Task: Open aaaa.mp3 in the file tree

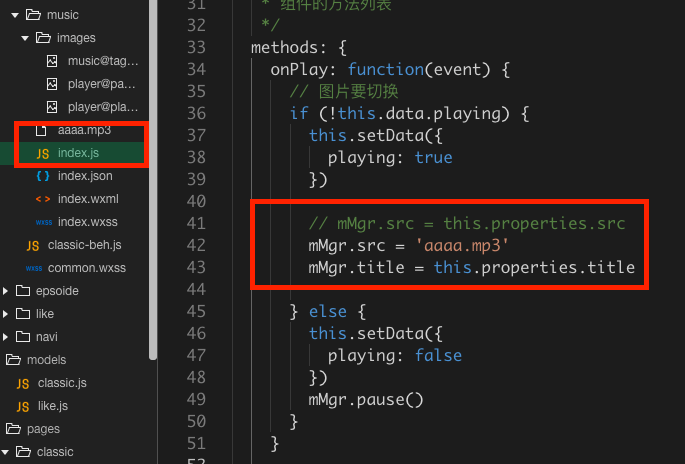Action: [x=84, y=130]
